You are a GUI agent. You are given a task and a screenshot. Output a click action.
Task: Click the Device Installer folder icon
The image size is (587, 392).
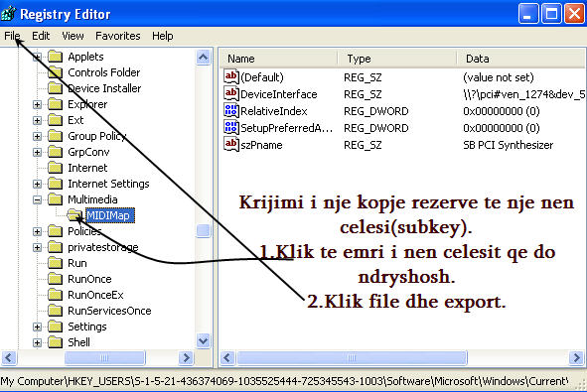(x=55, y=88)
